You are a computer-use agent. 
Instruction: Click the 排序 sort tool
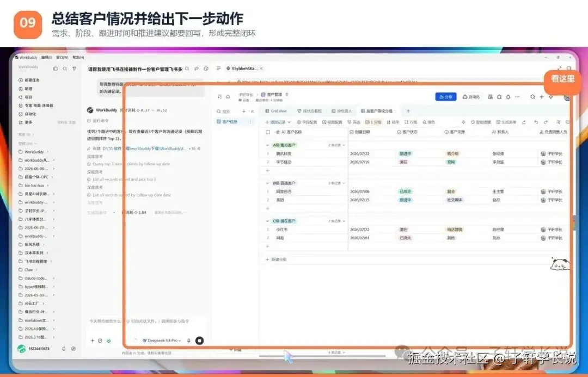click(x=393, y=122)
